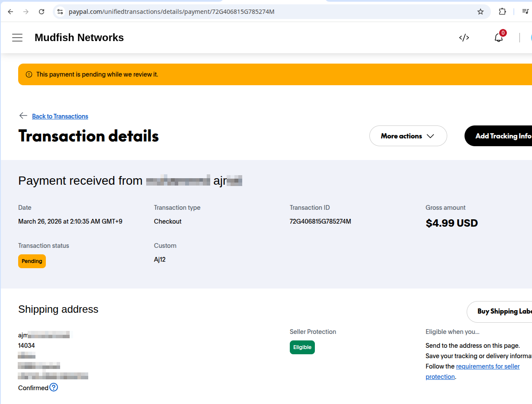Click the Confirmed address help icon
The height and width of the screenshot is (404, 532).
point(54,387)
